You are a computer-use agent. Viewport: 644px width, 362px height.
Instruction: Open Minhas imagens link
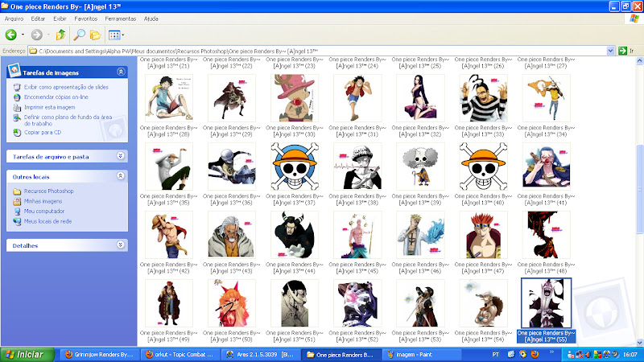(43, 201)
